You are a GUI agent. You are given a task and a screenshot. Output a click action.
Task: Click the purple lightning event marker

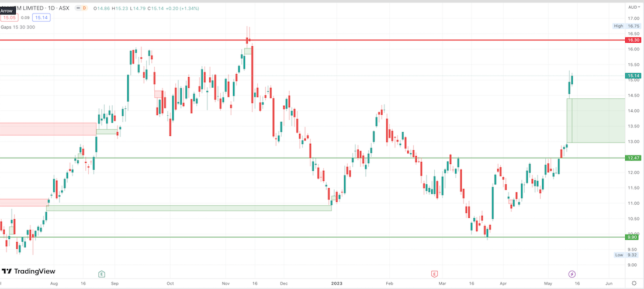572,274
